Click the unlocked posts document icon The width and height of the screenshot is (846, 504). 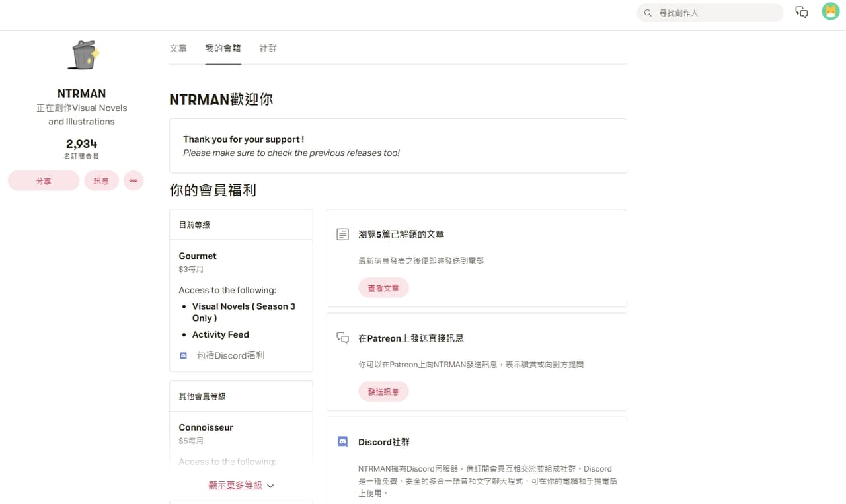point(342,234)
